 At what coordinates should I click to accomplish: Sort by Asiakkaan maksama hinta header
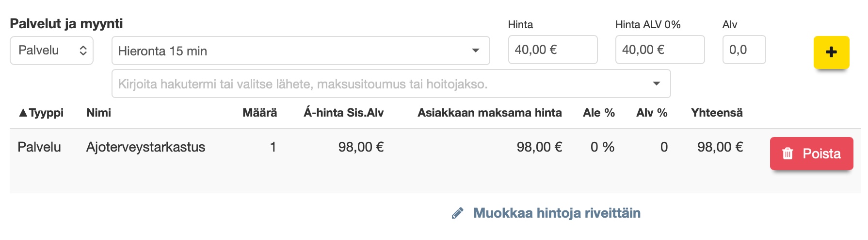(489, 113)
